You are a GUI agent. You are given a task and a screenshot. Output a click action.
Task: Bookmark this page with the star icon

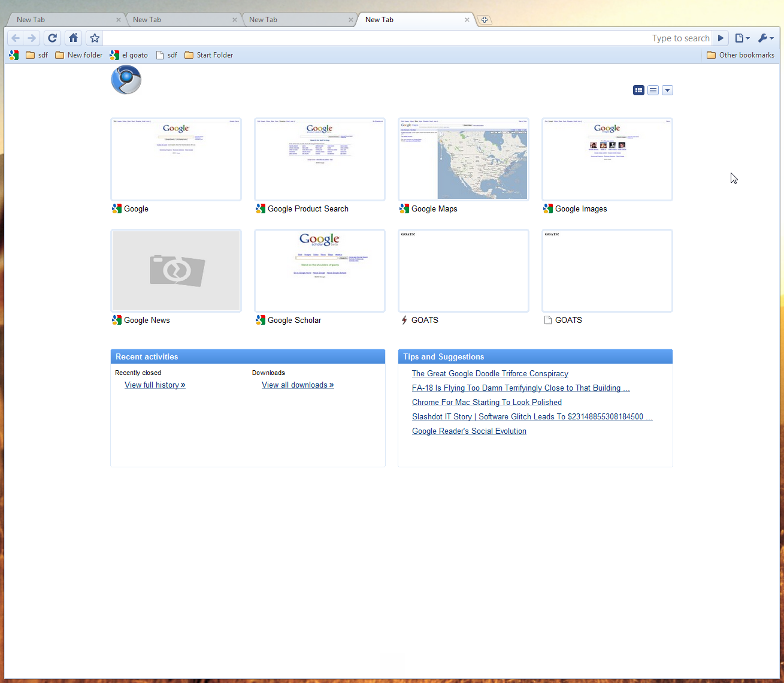point(95,38)
